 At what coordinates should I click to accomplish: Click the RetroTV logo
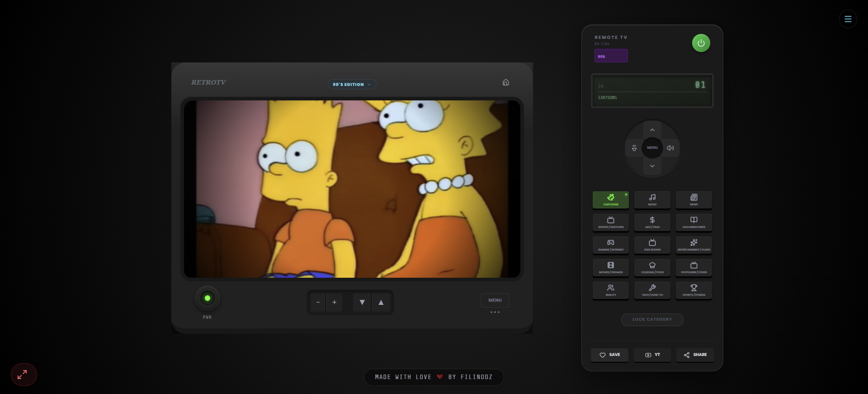pos(208,82)
